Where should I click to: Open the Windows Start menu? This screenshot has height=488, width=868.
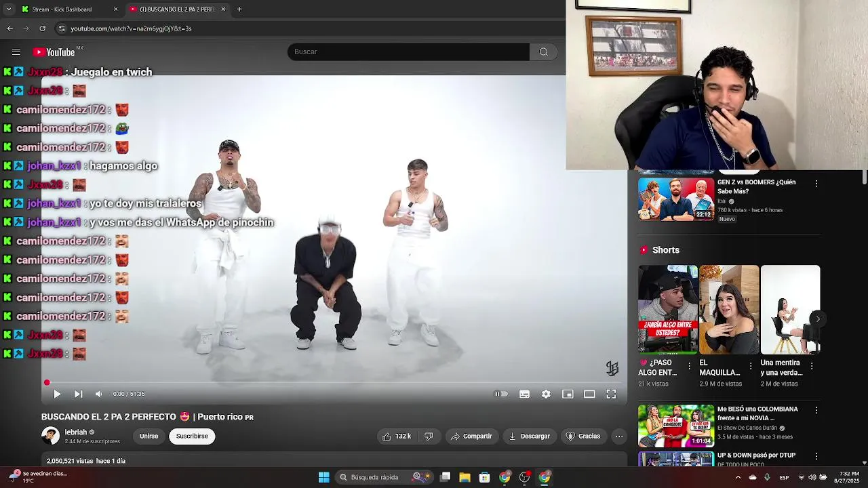(324, 477)
